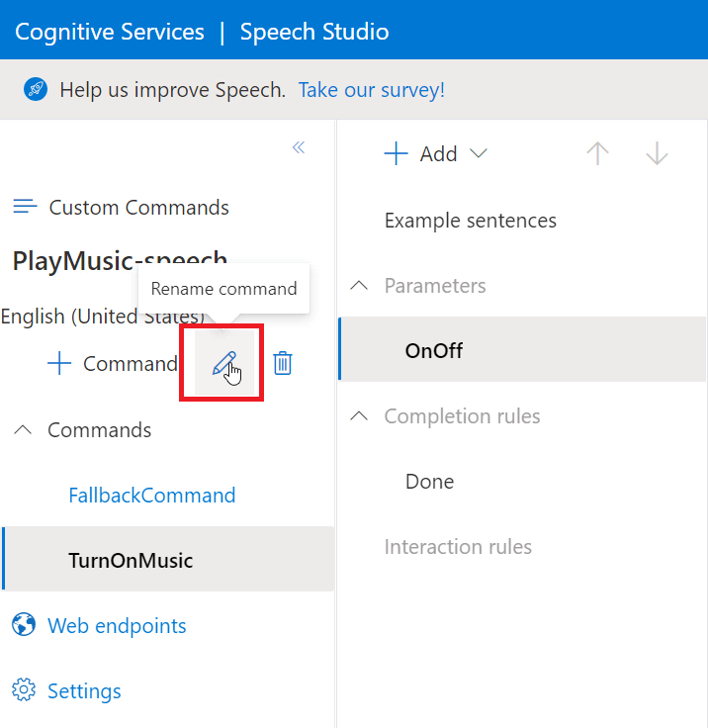Click the English (United States) language label

102,317
